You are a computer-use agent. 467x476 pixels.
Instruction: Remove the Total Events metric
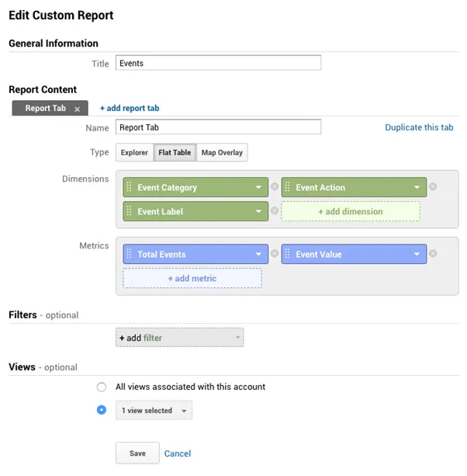click(x=275, y=253)
